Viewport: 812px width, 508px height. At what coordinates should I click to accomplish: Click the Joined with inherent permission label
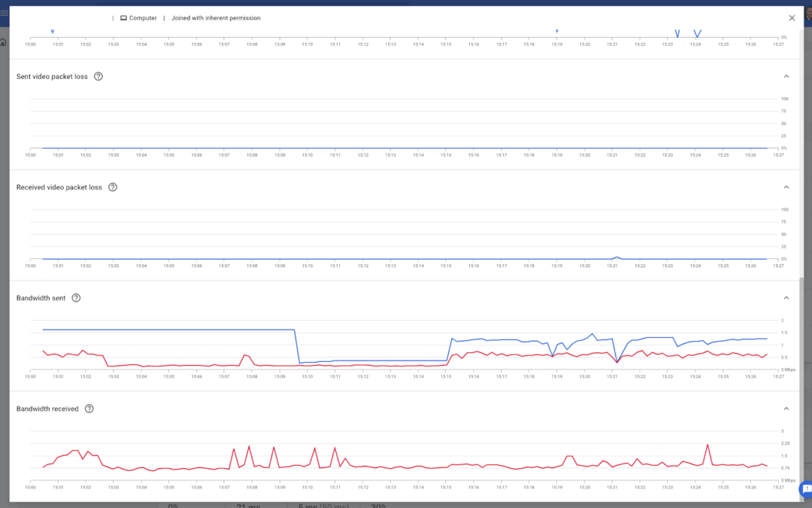coord(216,18)
